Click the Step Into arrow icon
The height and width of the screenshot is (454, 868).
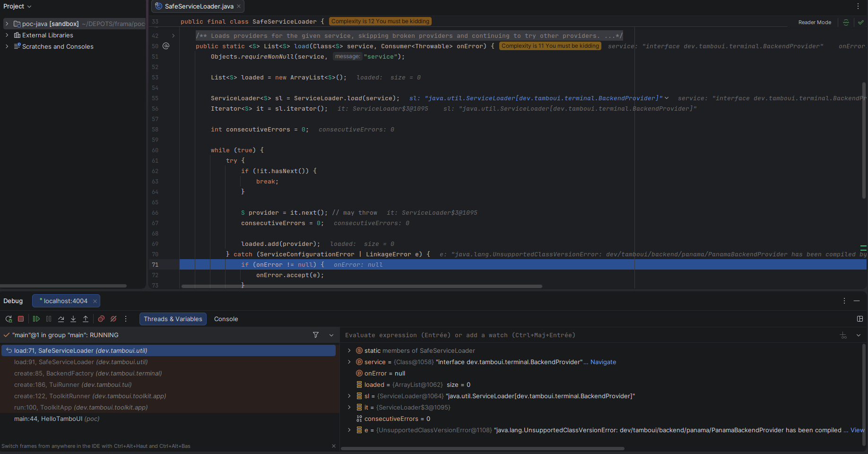73,319
